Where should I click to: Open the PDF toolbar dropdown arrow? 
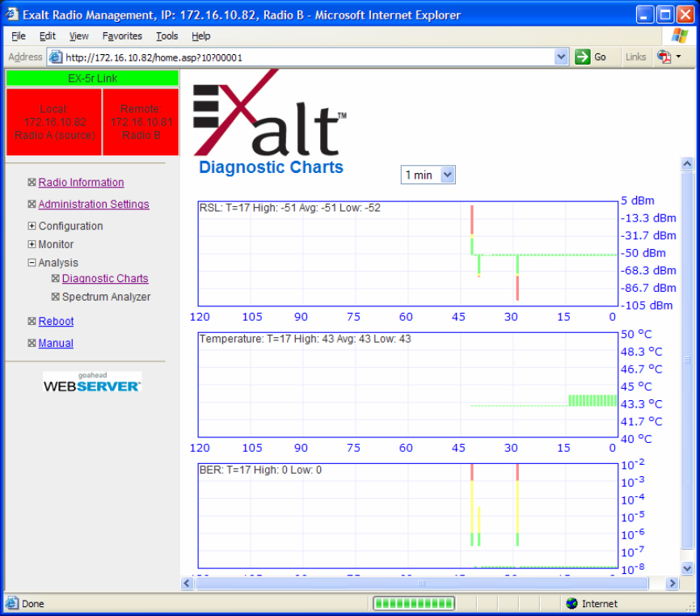pyautogui.click(x=678, y=57)
